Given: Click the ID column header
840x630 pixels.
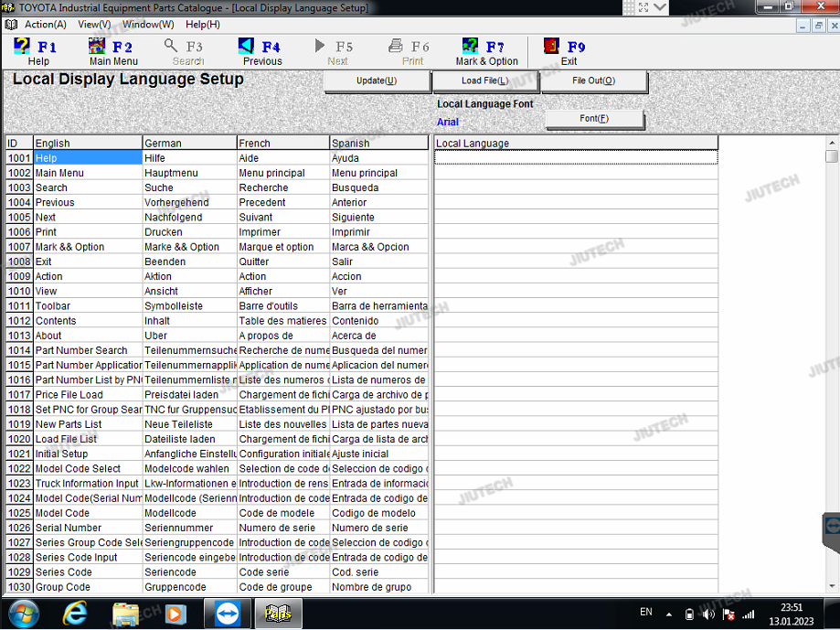Looking at the screenshot, I should (19, 143).
